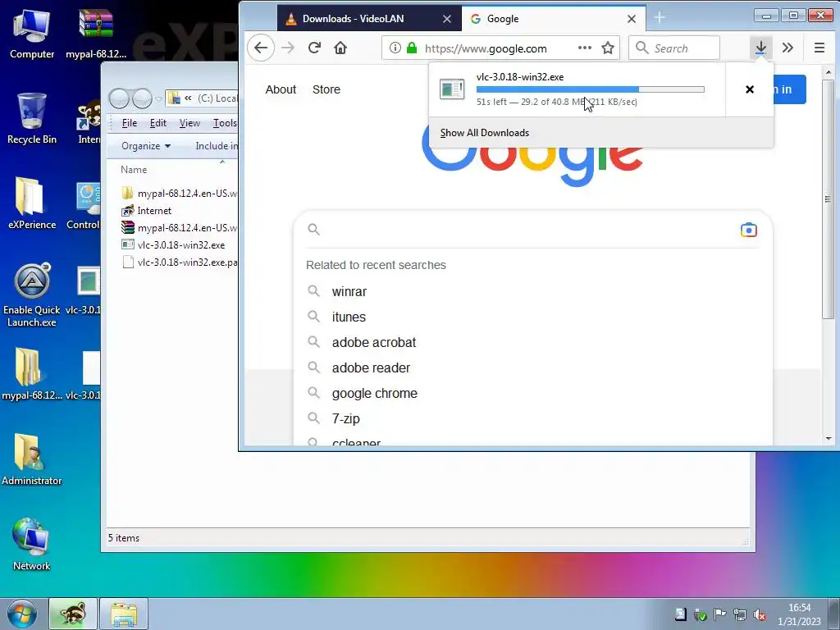Reload the Google page
The height and width of the screenshot is (630, 840).
click(314, 48)
